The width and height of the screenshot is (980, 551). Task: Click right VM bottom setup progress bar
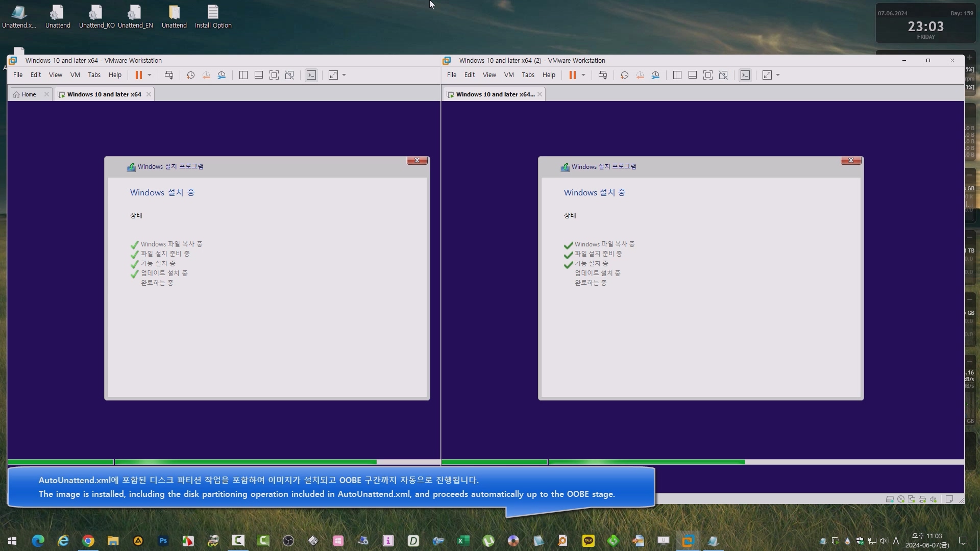pyautogui.click(x=703, y=462)
